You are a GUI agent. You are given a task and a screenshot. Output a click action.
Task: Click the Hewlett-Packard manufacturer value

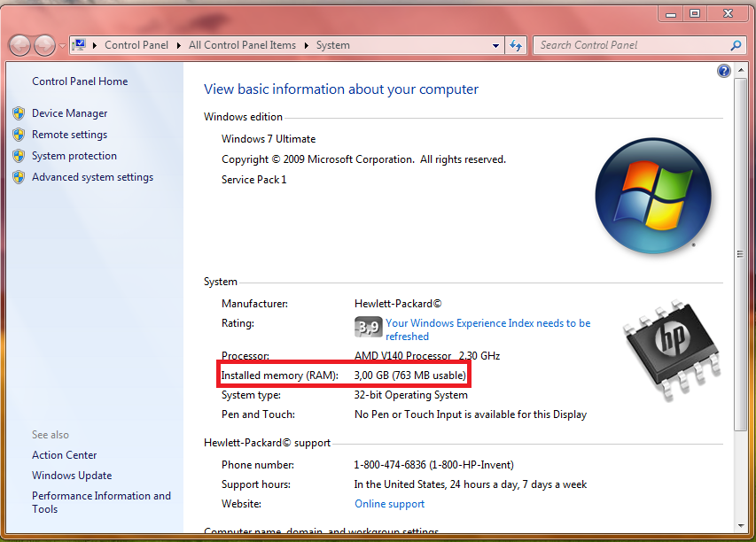(x=398, y=304)
